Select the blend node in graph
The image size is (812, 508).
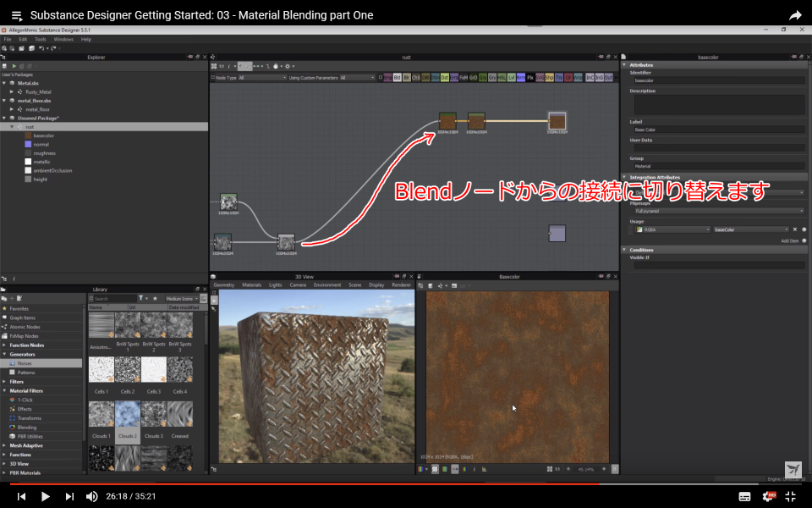286,243
